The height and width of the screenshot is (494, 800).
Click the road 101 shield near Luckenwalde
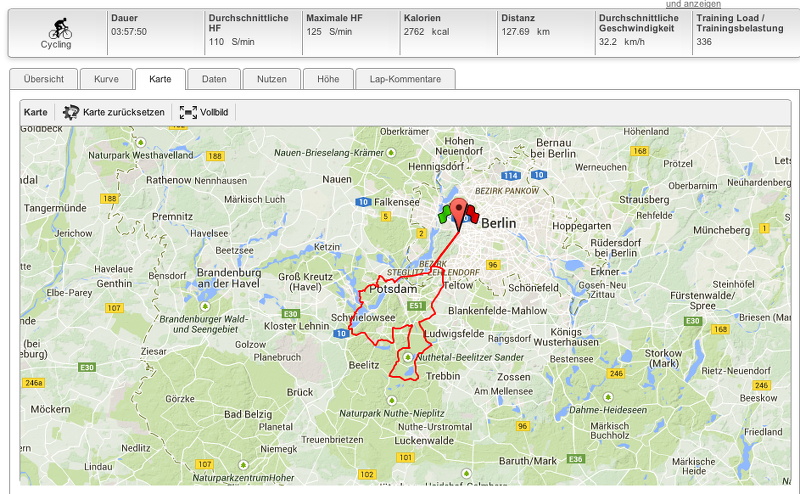406,457
